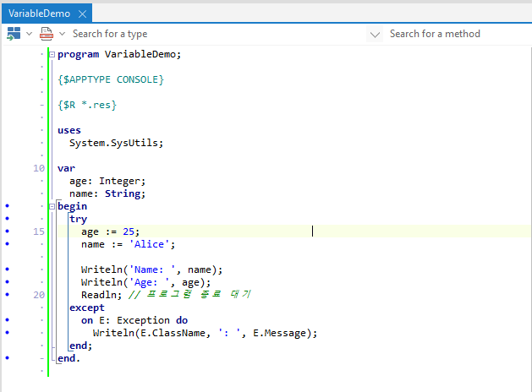Toggle breakpoint dot on 'age := 25' line
The image size is (532, 392).
tap(8, 231)
